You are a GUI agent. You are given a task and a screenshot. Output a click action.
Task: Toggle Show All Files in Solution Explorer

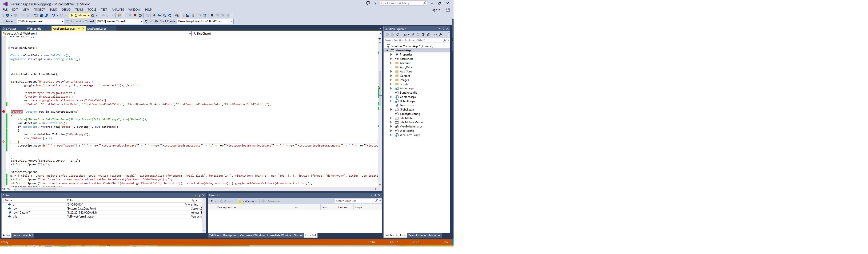coord(429,35)
